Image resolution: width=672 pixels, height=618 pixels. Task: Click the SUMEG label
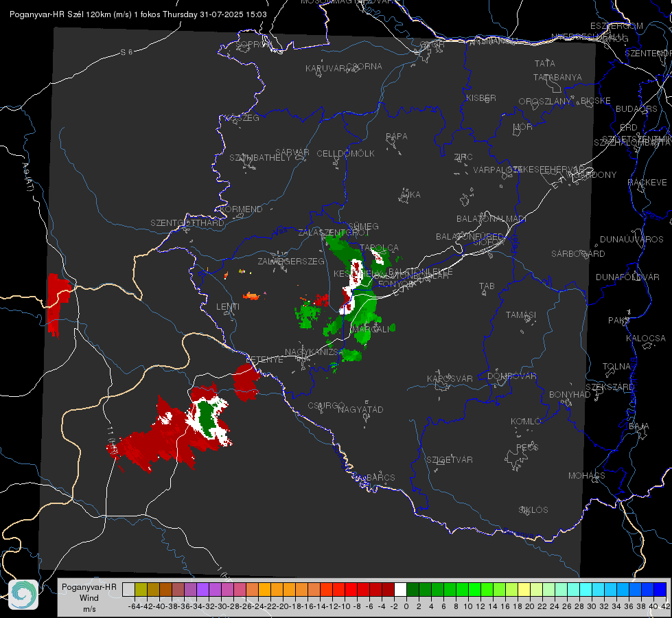pos(363,227)
